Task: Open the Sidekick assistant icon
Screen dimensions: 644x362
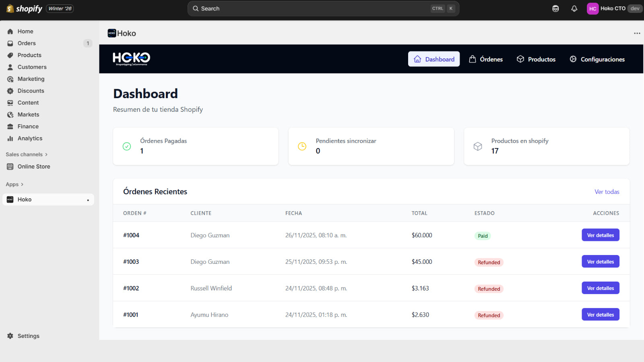Action: point(555,8)
